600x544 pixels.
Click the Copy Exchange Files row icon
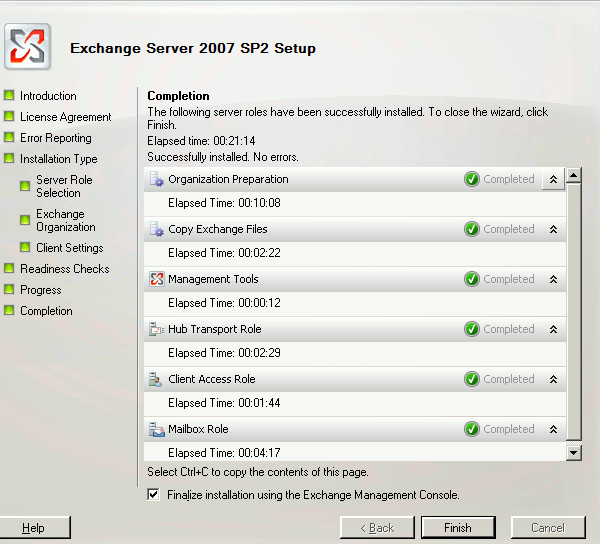pos(156,229)
